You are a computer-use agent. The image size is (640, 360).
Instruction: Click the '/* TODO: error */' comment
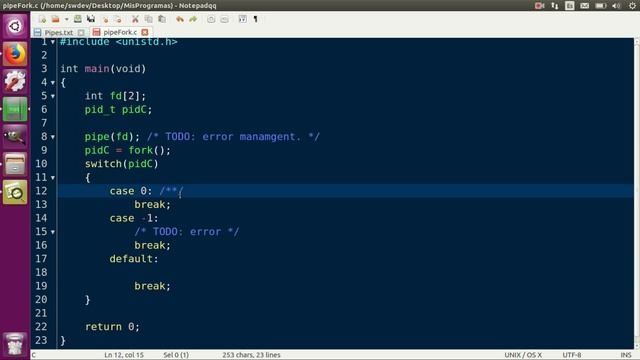tap(187, 231)
